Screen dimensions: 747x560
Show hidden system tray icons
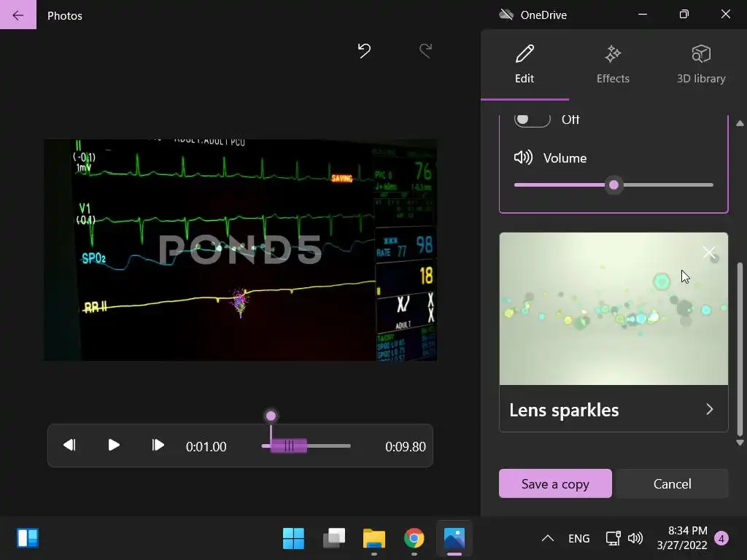tap(548, 539)
